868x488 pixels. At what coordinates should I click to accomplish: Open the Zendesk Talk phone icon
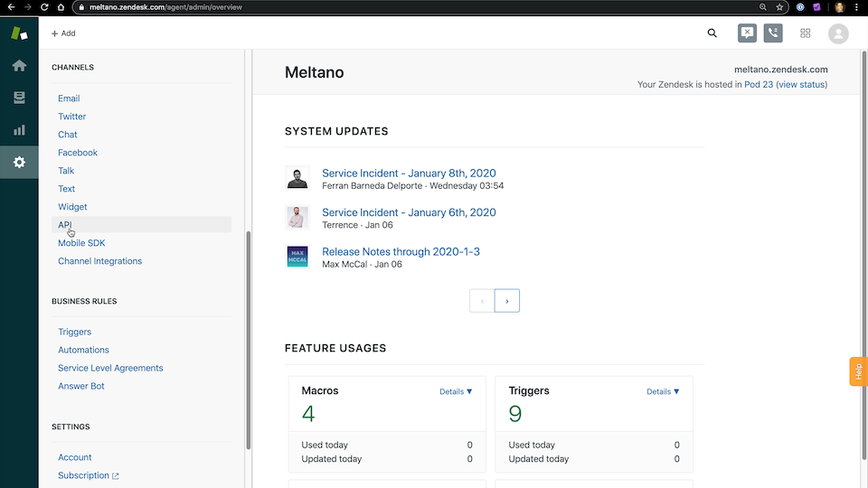coord(773,33)
